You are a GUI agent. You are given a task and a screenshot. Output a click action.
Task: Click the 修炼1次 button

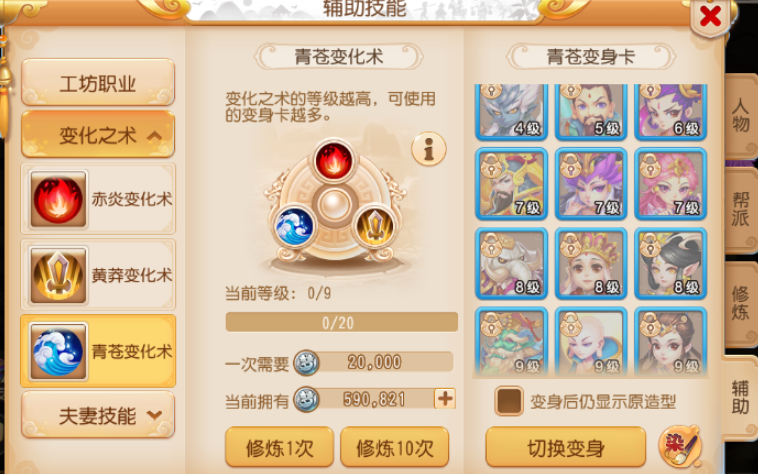pyautogui.click(x=279, y=447)
